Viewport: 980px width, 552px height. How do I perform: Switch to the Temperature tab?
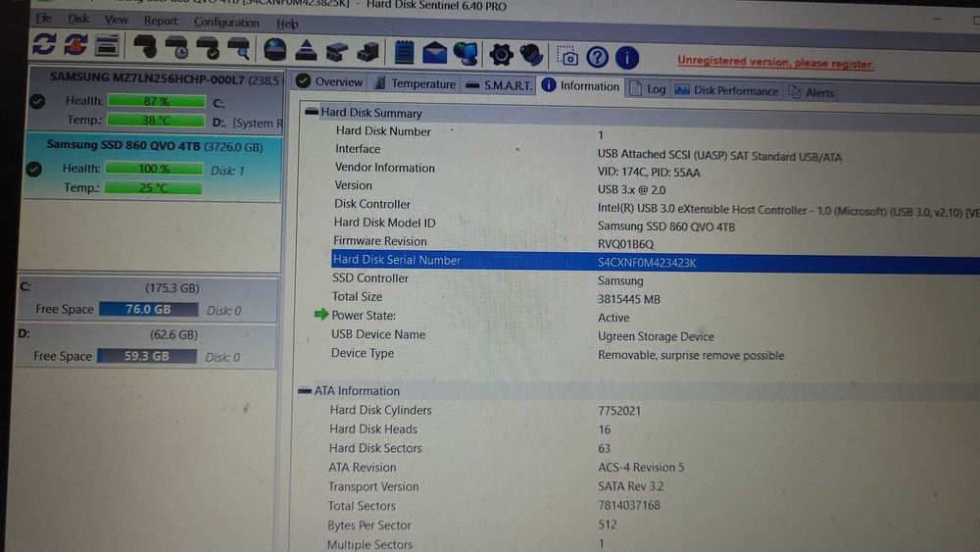pos(415,83)
